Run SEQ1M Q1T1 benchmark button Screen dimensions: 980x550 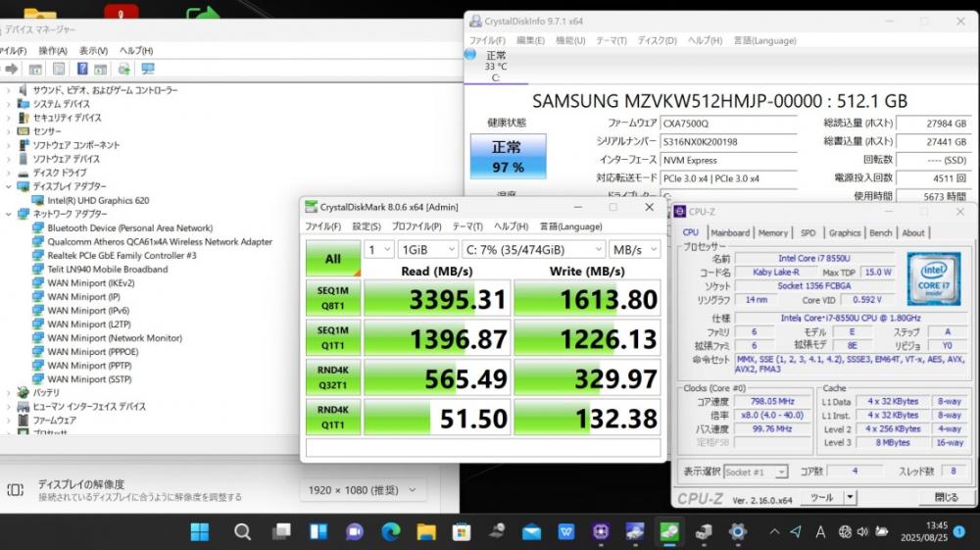pos(333,337)
